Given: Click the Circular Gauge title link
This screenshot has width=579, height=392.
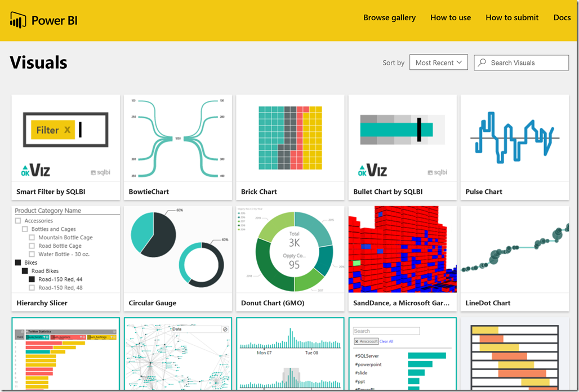Looking at the screenshot, I should 153,303.
